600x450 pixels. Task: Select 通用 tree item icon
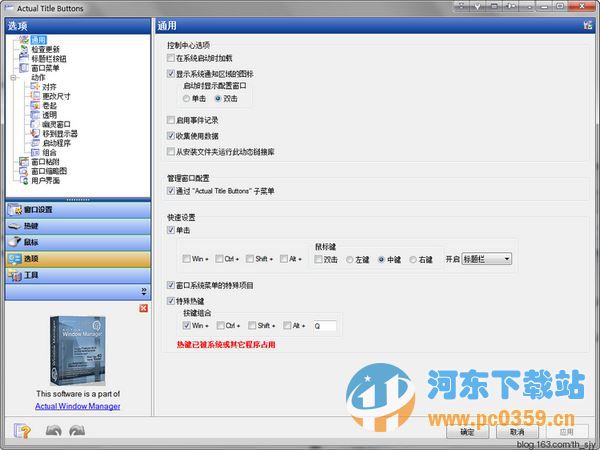(x=24, y=39)
